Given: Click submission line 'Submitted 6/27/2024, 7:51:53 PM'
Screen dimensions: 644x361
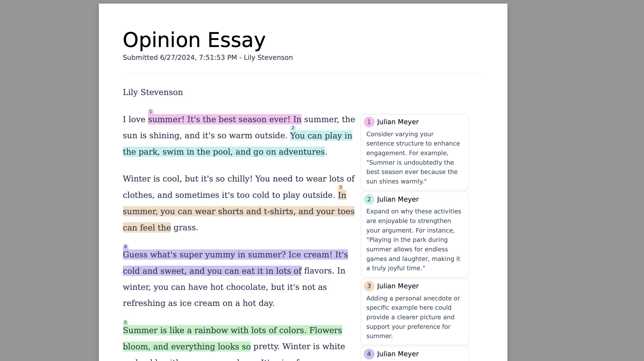Looking at the screenshot, I should [180, 58].
